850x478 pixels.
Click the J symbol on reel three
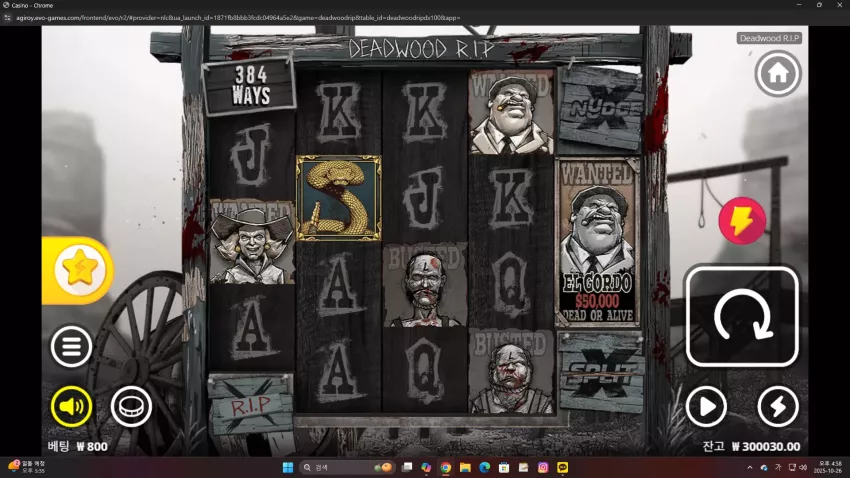(x=425, y=198)
